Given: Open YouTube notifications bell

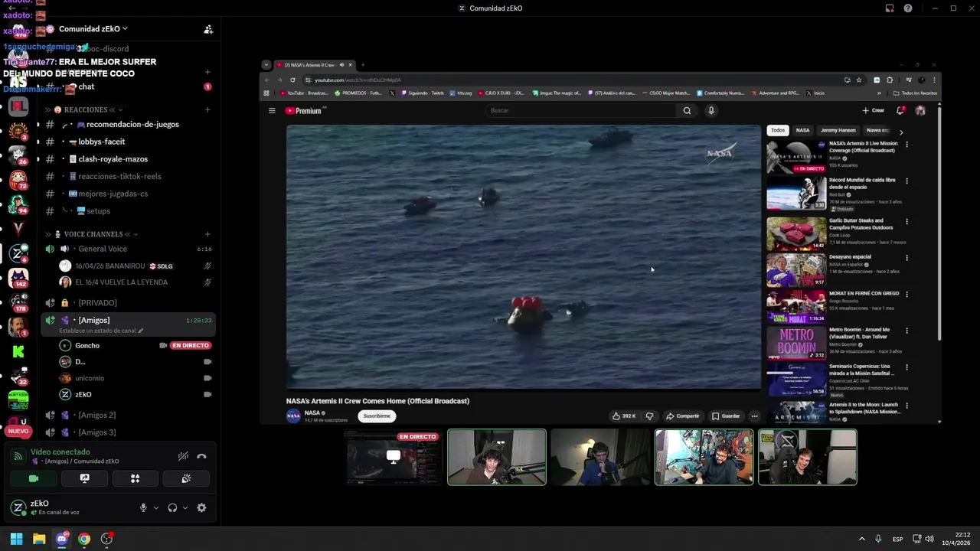Looking at the screenshot, I should tap(900, 110).
